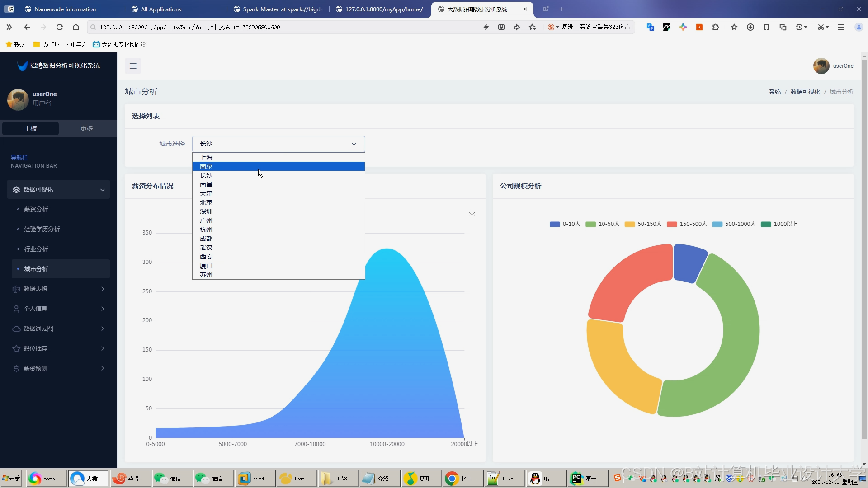
Task: Click the 数据表格 table icon in sidebar
Action: point(16,289)
